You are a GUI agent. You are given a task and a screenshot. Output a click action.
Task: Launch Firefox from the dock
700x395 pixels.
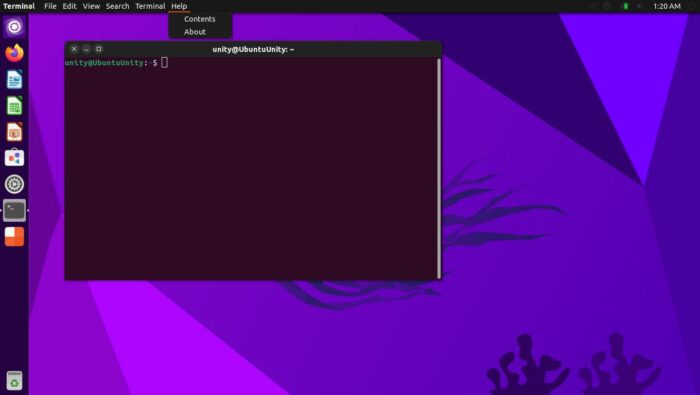(14, 53)
